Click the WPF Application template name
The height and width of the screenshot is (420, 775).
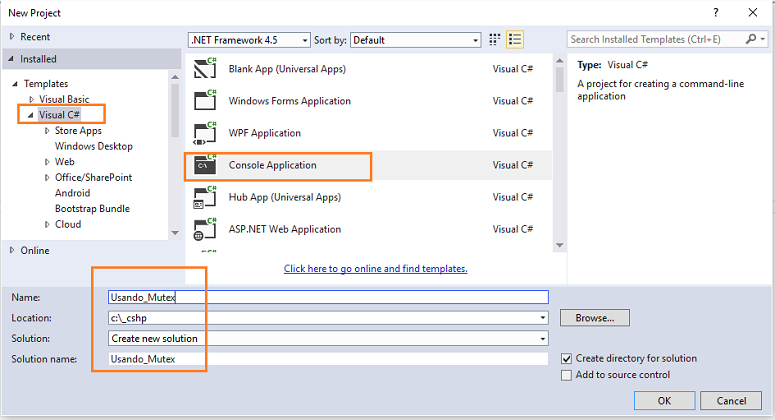point(264,133)
